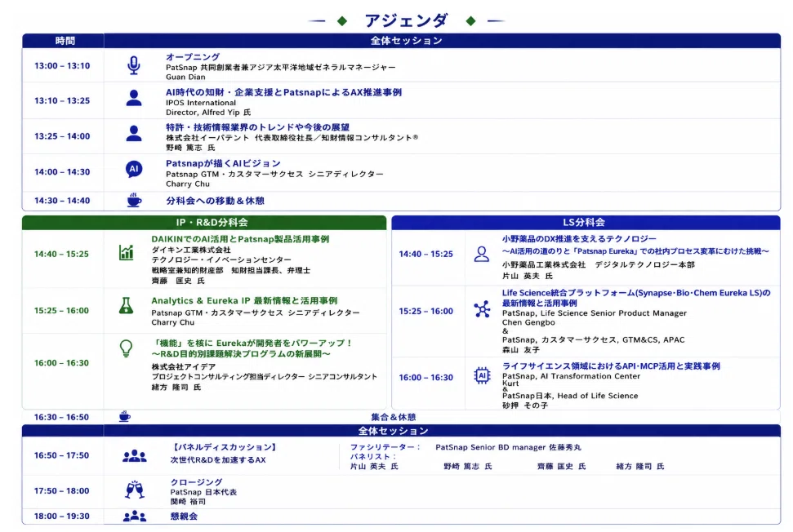
Task: Click the 18:00 – 19:30 time cell
Action: 62,516
